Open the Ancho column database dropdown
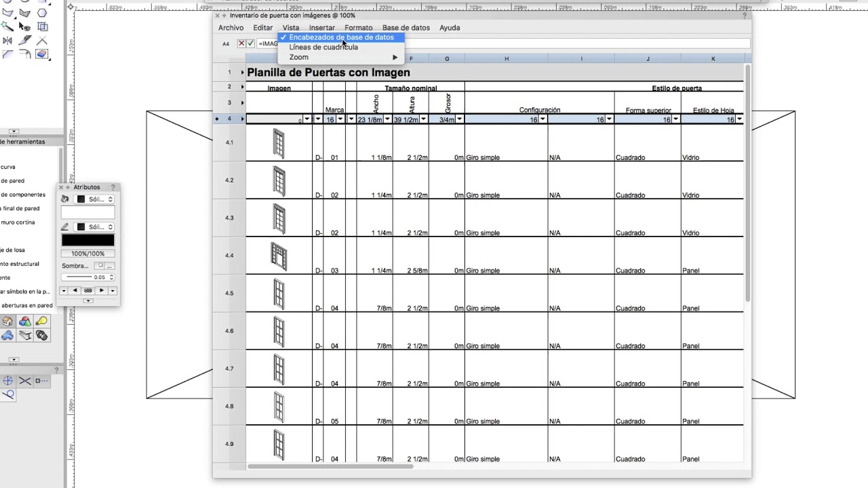This screenshot has width=868, height=488. pos(387,119)
